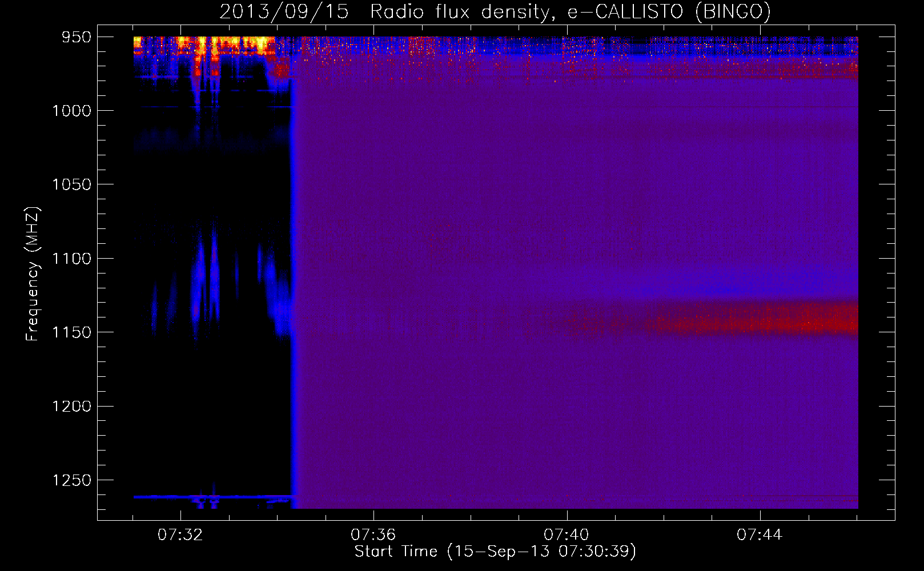Screen dimensions: 924x571
Task: Click the "07:40" time tick label
Action: point(567,535)
